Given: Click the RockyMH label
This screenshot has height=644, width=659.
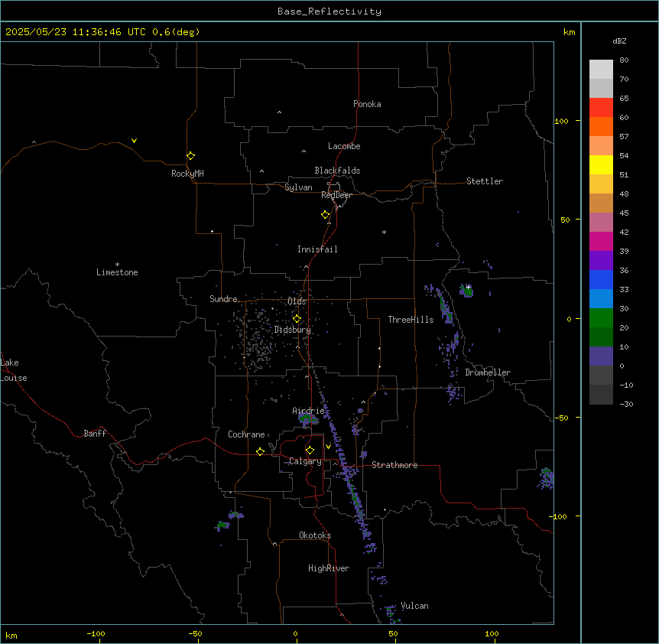Looking at the screenshot, I should (187, 174).
